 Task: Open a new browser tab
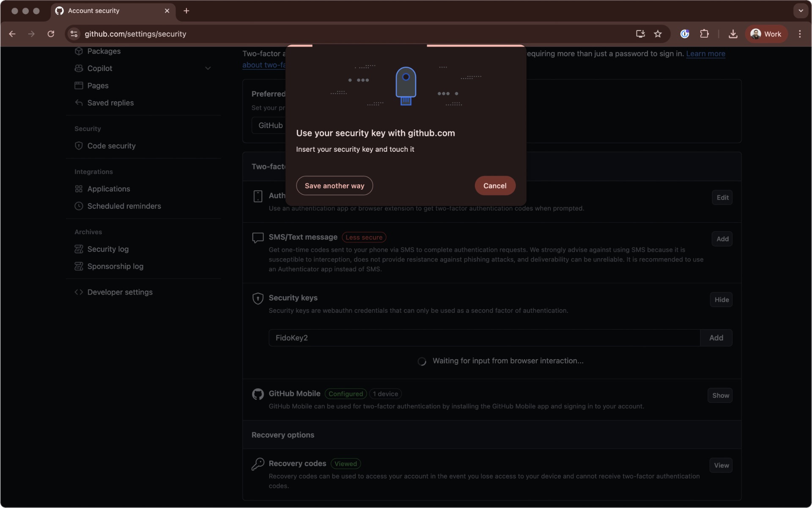pyautogui.click(x=186, y=11)
